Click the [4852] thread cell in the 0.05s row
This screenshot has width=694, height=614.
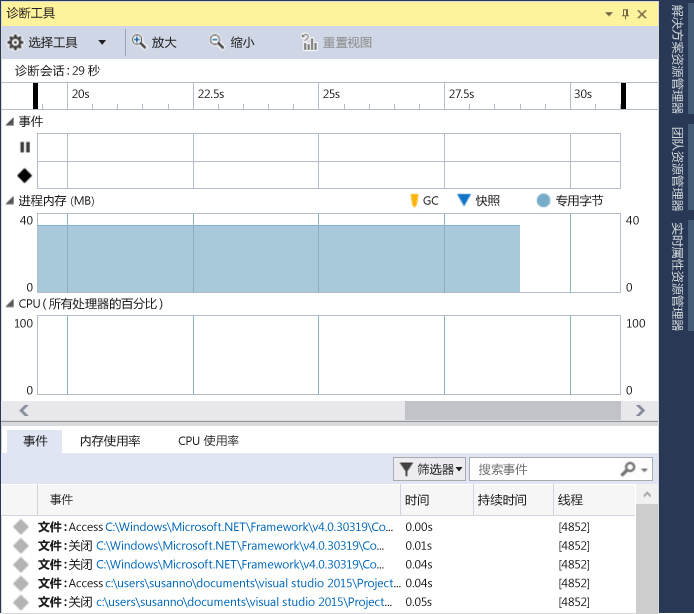[x=574, y=602]
